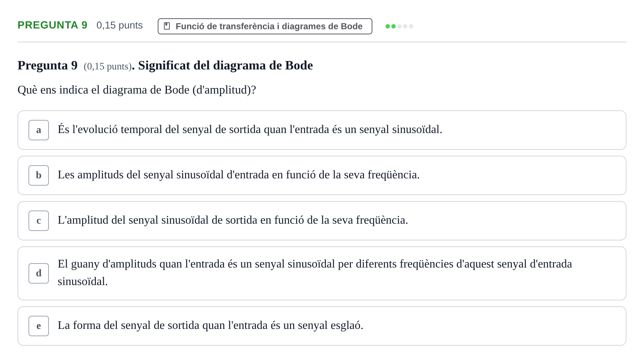Choose answer about evolució temporal del senyal

click(322, 130)
